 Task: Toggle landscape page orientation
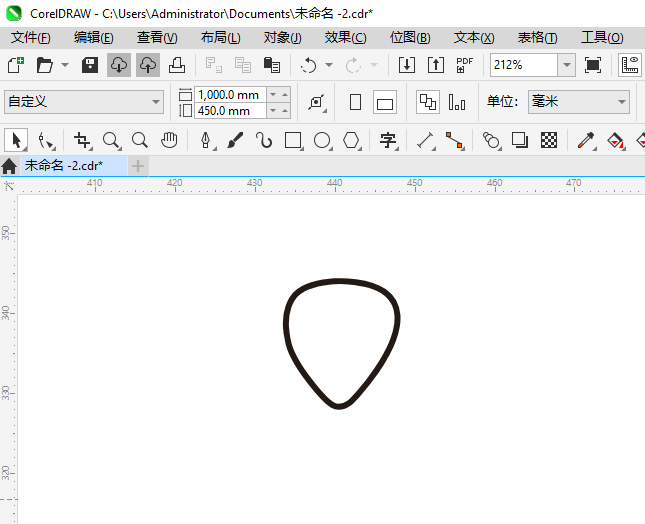pos(385,102)
